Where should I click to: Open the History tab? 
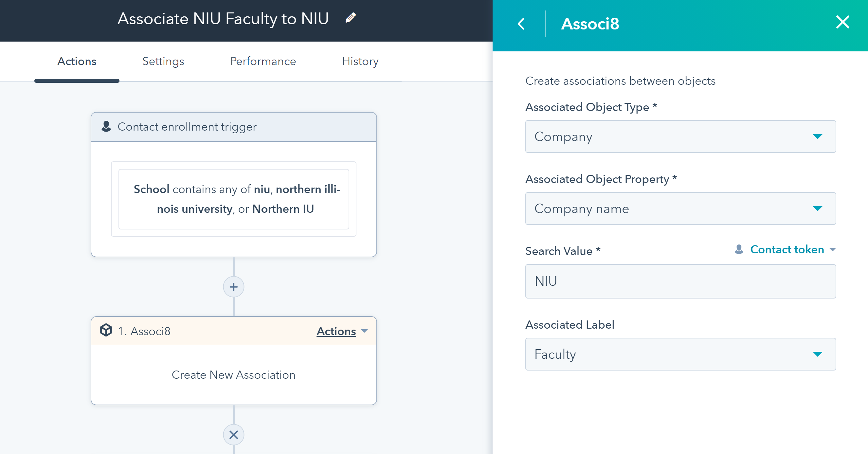[x=360, y=61]
